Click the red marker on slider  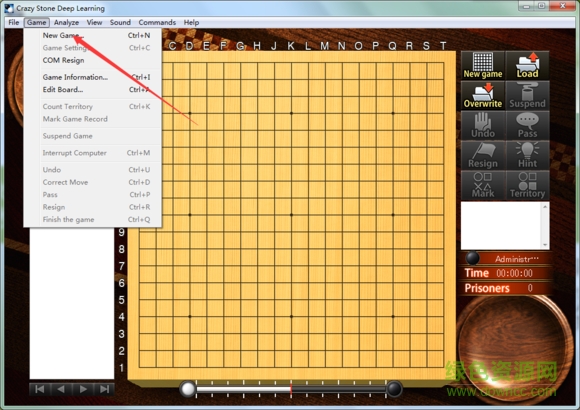[x=291, y=390]
